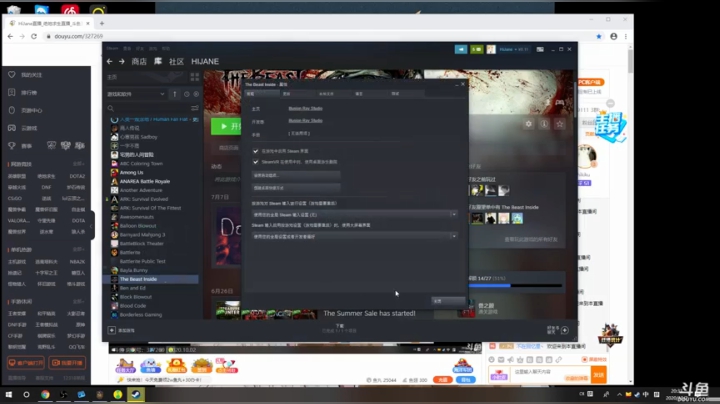Screen dimensions: 720x404
Task: Click achievements progress bar 14/27
Action: coord(515,286)
